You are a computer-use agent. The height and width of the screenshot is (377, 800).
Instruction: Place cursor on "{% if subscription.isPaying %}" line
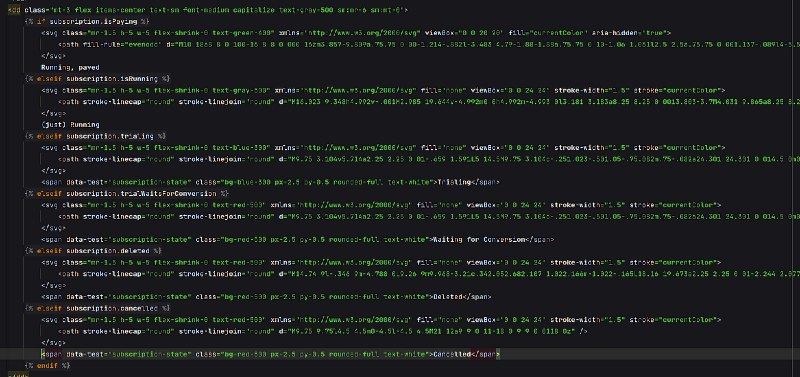87,21
